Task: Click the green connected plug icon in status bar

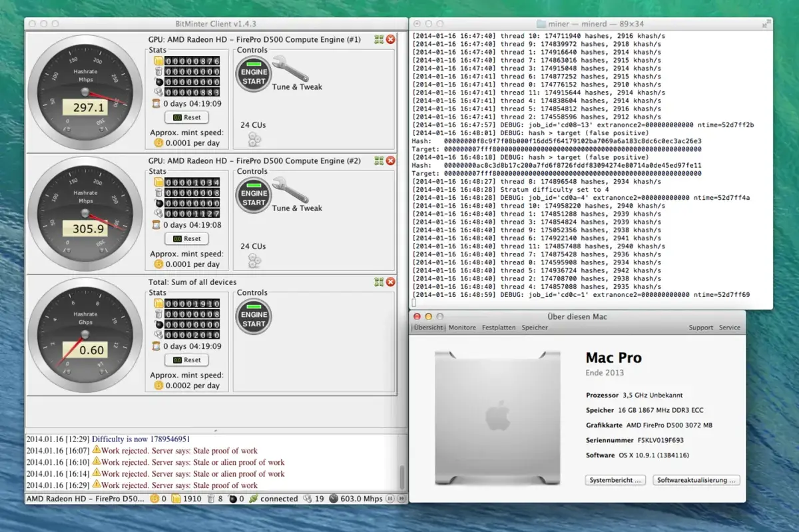Action: coord(253,498)
